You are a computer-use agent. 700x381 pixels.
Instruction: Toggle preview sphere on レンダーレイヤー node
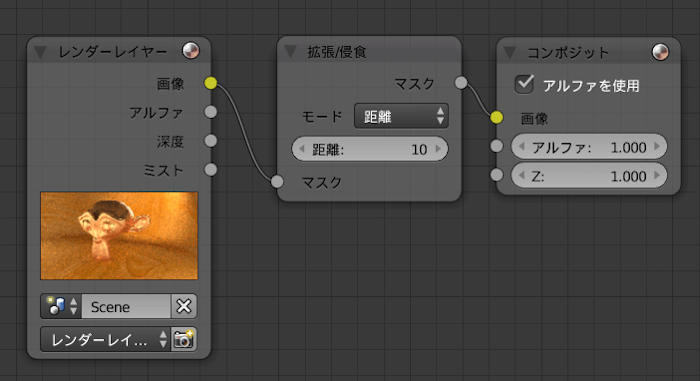(x=191, y=50)
